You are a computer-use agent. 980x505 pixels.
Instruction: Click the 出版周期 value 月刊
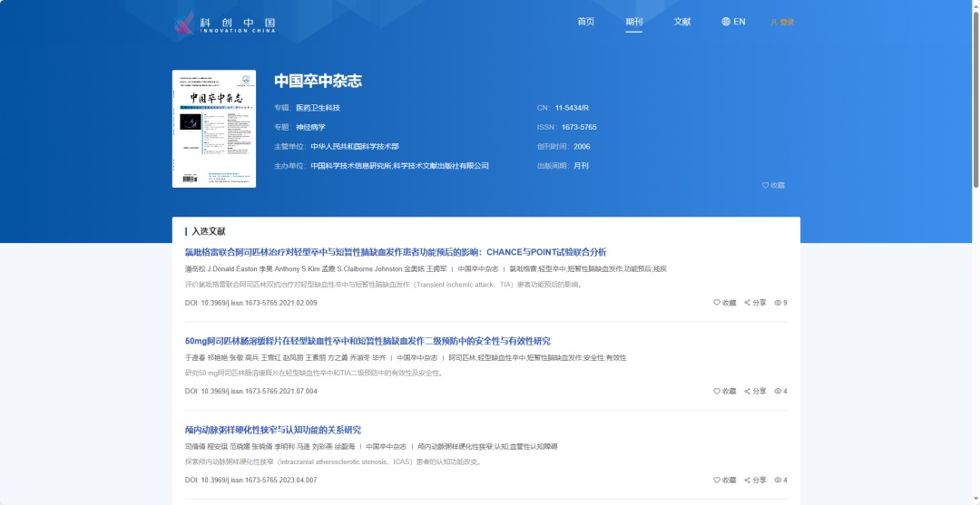click(582, 166)
